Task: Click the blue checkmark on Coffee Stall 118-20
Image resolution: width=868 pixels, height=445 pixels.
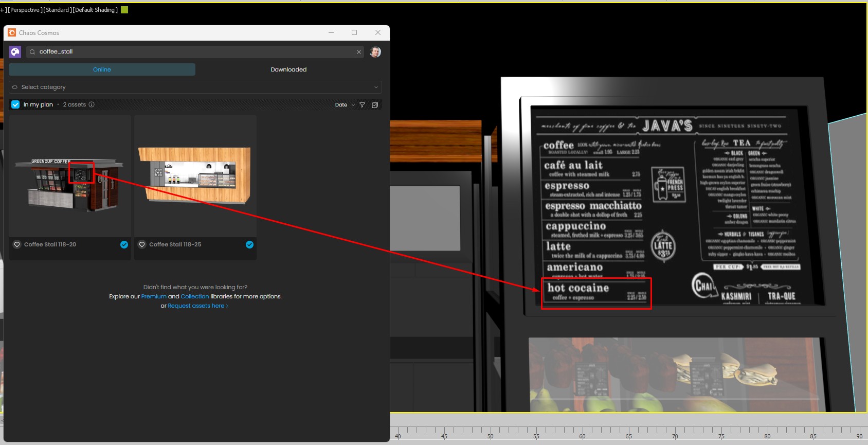Action: (x=124, y=245)
